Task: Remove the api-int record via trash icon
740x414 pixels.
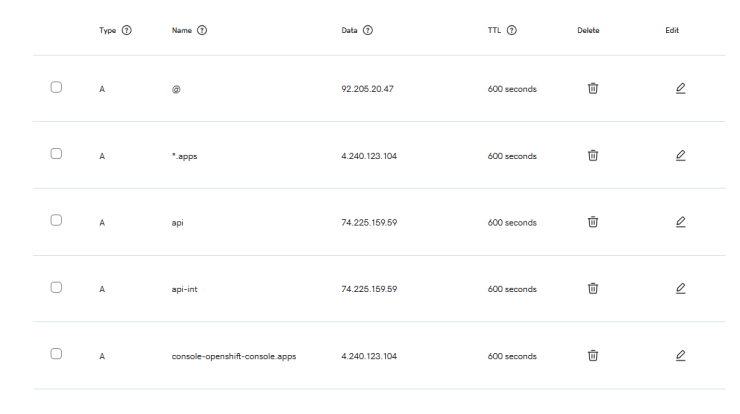Action: (x=593, y=288)
